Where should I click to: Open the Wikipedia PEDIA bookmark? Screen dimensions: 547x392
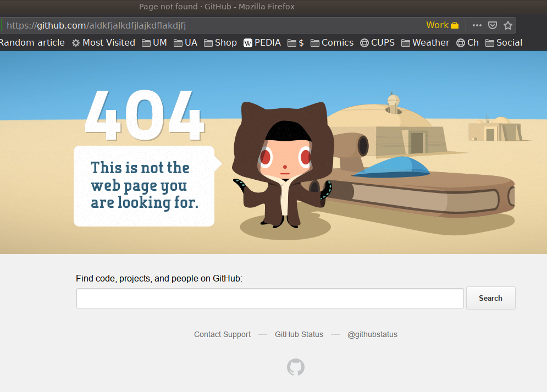[262, 43]
